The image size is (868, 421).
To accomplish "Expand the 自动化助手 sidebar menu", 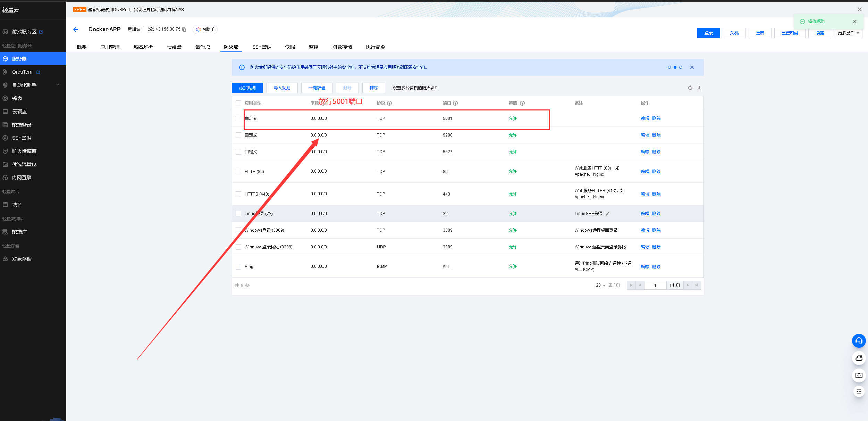I will pos(58,85).
